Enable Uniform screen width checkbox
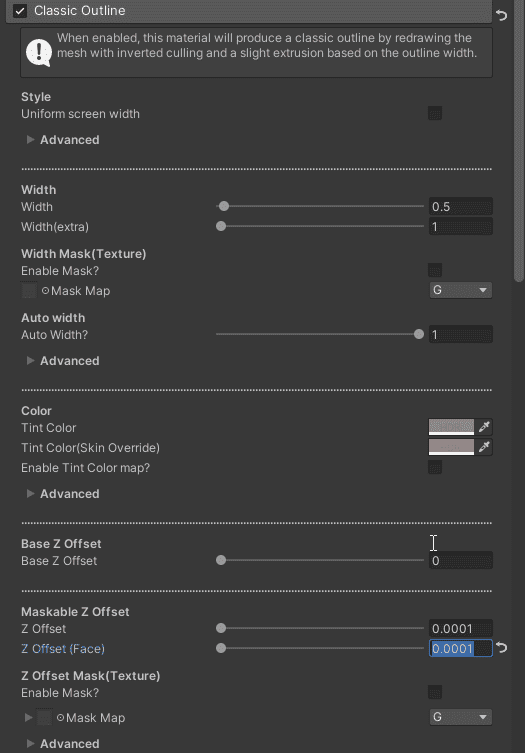 click(x=435, y=113)
